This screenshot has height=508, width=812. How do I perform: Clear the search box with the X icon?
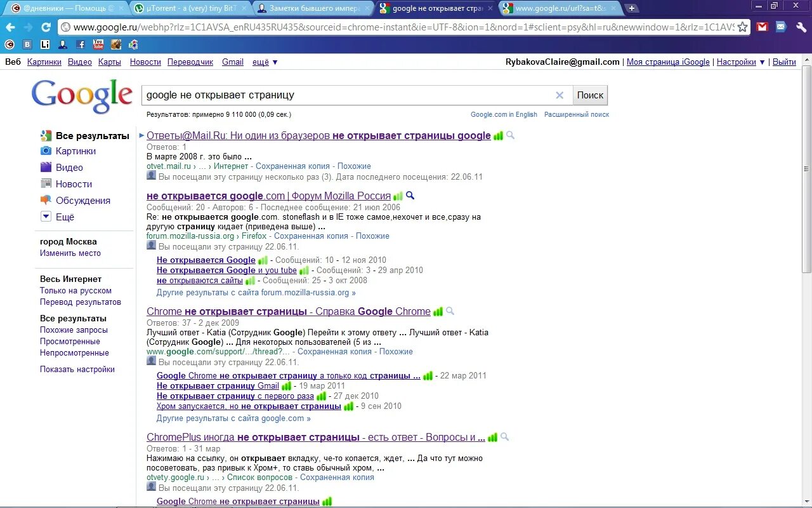(560, 95)
